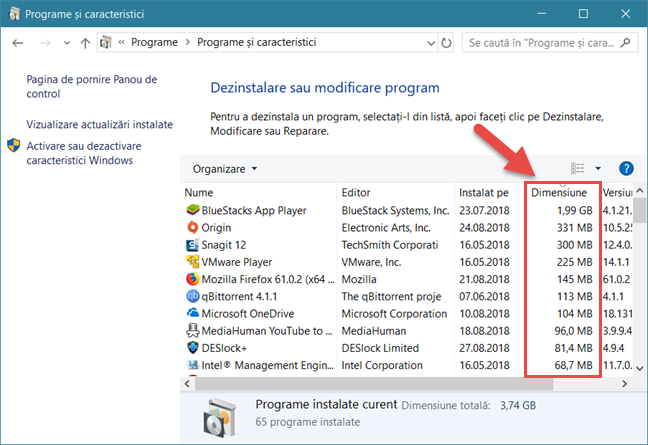
Task: Click the horizontal scrollbar thumb
Action: pyautogui.click(x=374, y=384)
